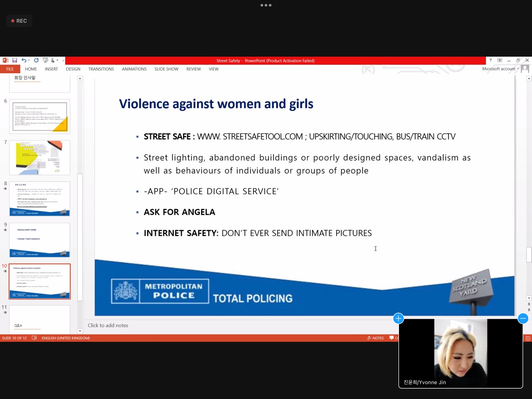Click the 'Street lighting, abandoned buildings' bullet
The width and height of the screenshot is (532, 399).
point(307,164)
